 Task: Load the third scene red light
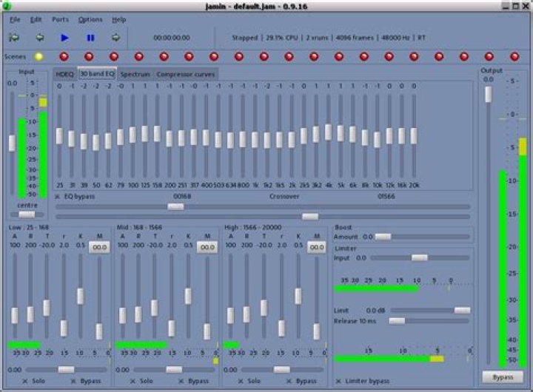pyautogui.click(x=89, y=57)
